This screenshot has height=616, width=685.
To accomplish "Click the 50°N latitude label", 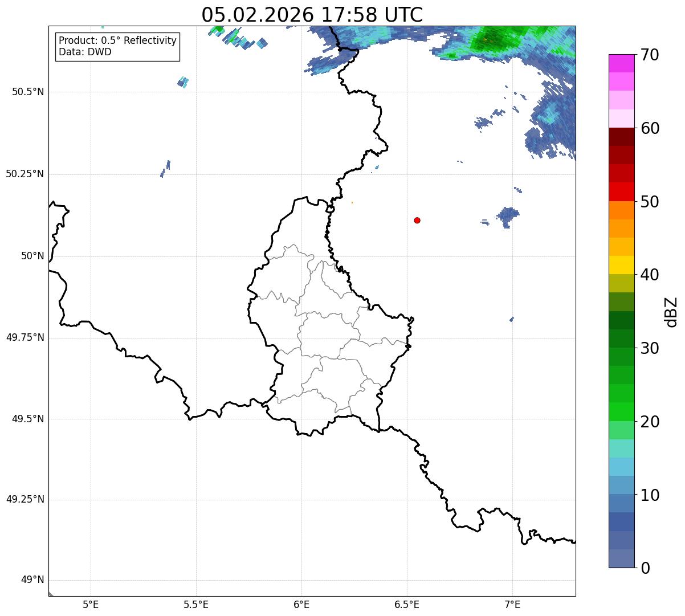I will [32, 256].
